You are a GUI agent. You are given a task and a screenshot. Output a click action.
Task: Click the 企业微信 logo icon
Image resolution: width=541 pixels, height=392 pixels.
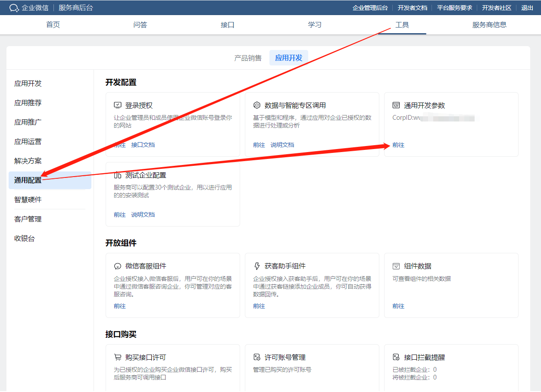click(x=14, y=7)
